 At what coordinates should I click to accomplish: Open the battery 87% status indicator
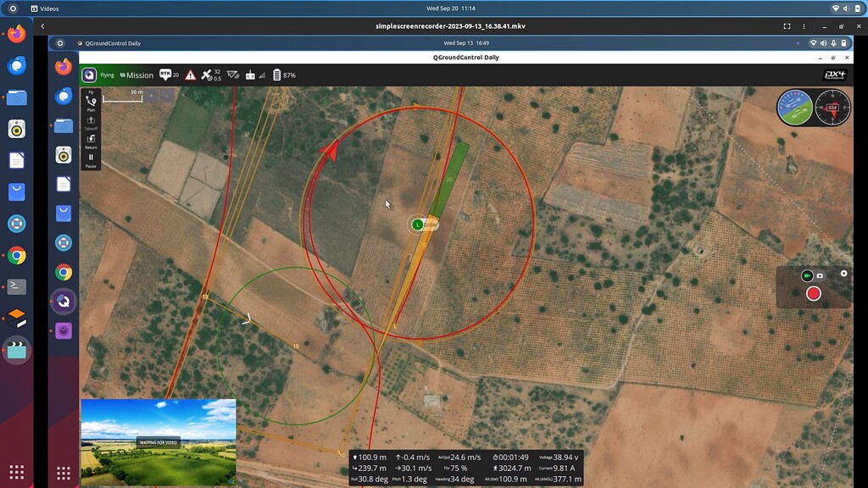[x=281, y=75]
